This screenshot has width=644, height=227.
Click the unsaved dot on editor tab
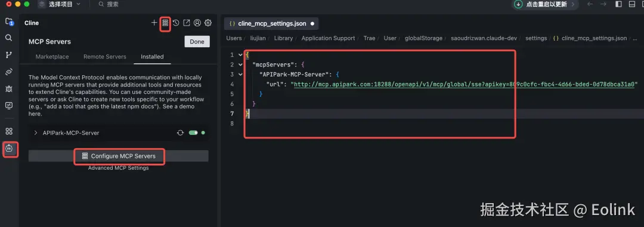312,23
